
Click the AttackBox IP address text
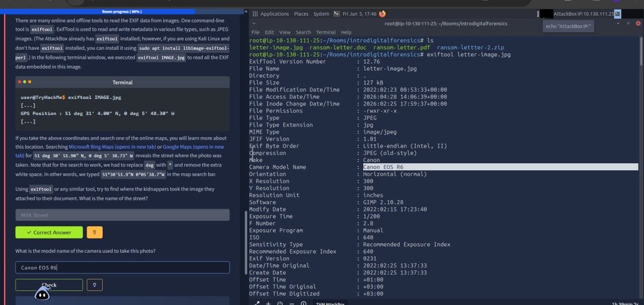pyautogui.click(x=583, y=14)
